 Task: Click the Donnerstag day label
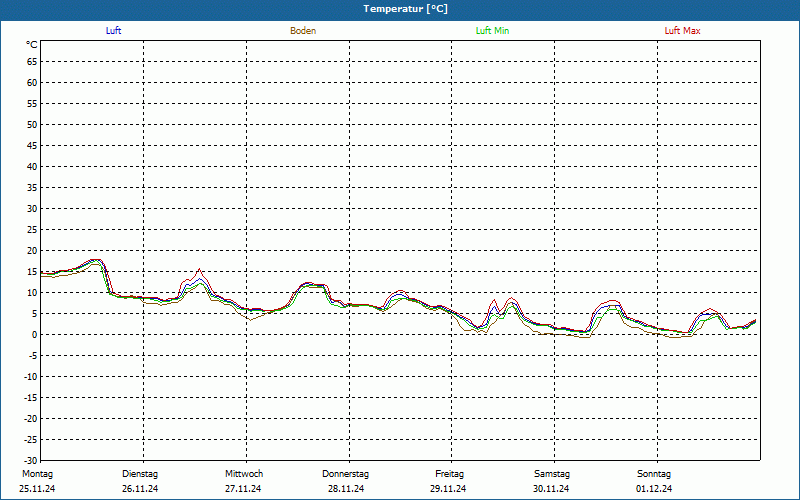(345, 474)
